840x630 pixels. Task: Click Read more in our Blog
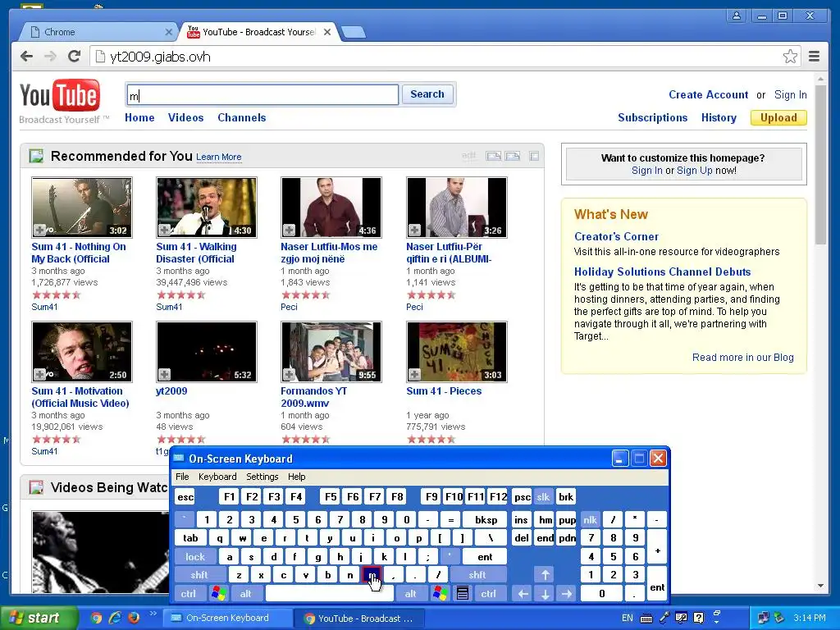(x=742, y=358)
